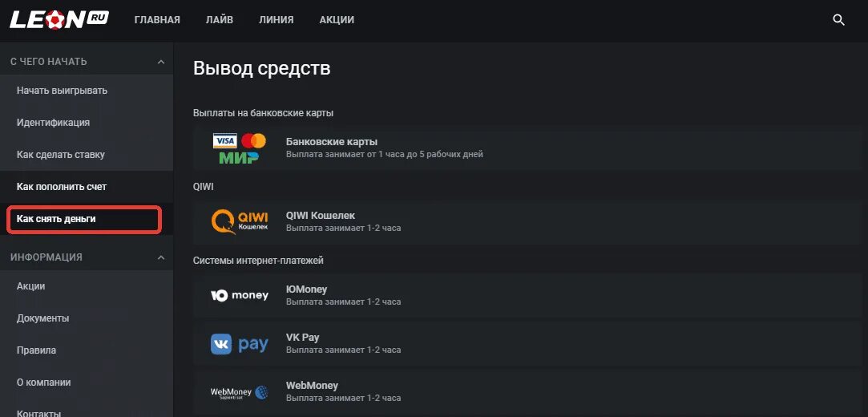Open the ЛАЙВ menu item
The image size is (868, 417).
click(x=220, y=20)
